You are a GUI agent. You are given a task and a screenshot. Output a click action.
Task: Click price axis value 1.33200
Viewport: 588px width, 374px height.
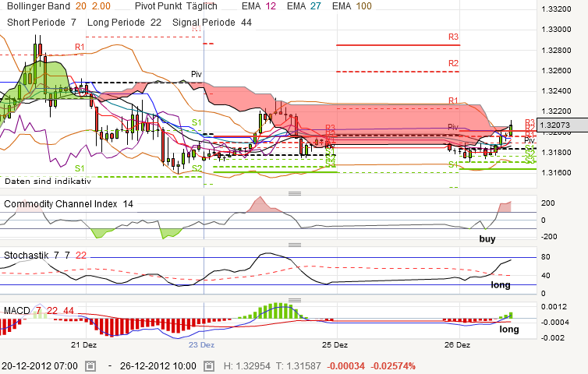pyautogui.click(x=557, y=9)
